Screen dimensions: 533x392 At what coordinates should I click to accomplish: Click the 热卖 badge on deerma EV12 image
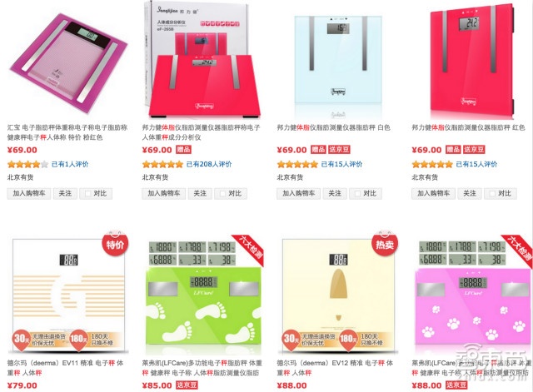(x=385, y=244)
